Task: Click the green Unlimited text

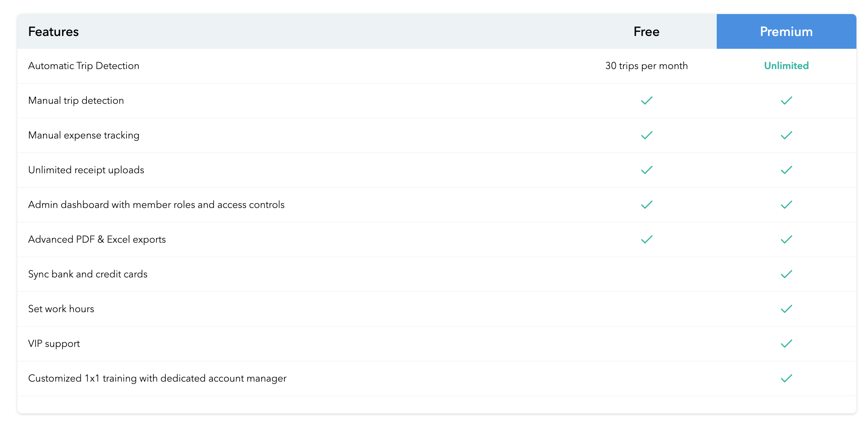Action: coord(786,66)
